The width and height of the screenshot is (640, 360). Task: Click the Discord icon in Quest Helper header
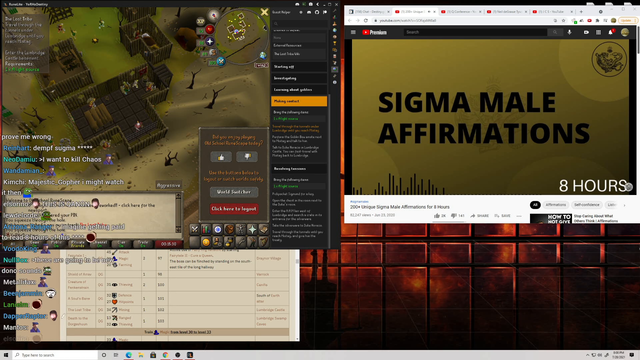(x=309, y=12)
